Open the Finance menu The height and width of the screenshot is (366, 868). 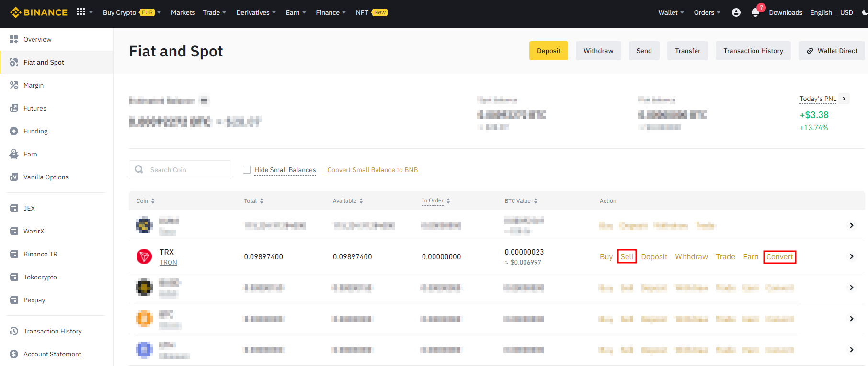point(331,12)
